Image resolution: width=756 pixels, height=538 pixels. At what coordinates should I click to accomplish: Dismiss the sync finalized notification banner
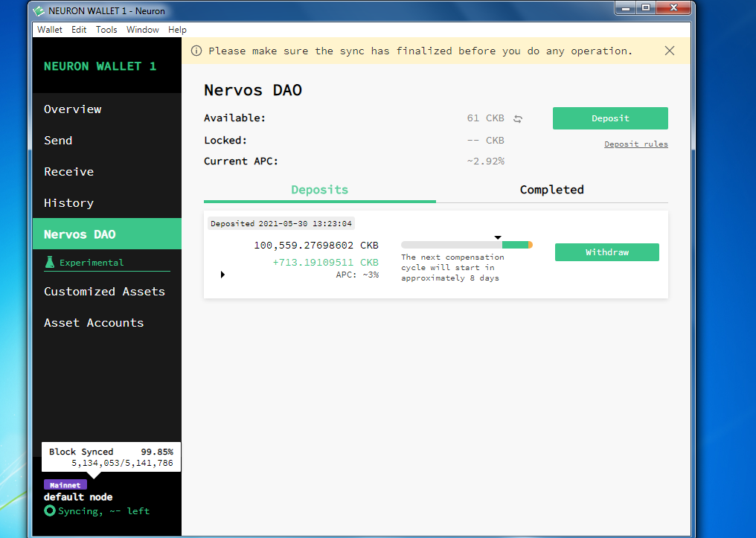tap(669, 51)
